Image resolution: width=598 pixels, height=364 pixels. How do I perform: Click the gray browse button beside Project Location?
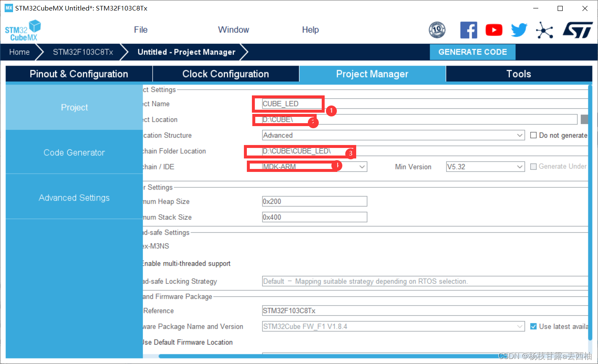pyautogui.click(x=584, y=119)
